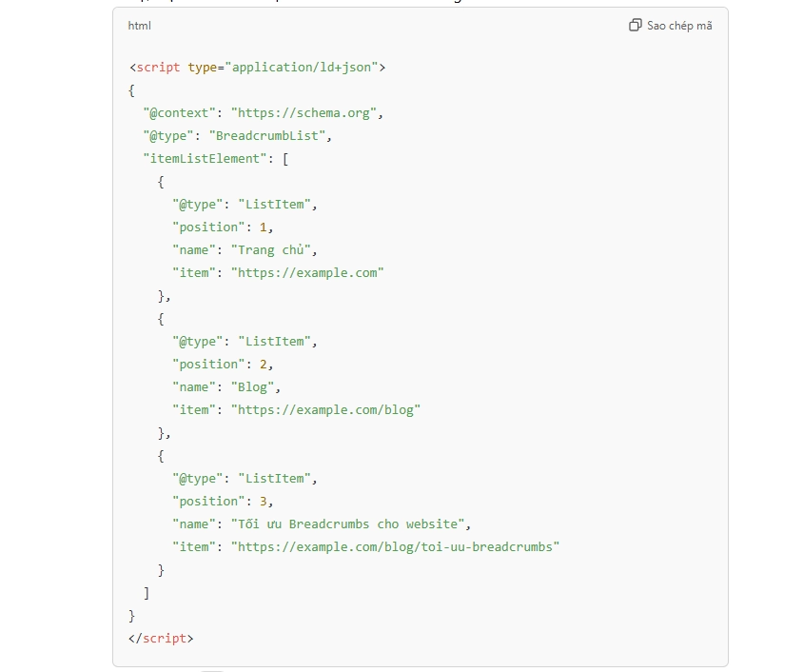Click the closing square bracket of the array
The image size is (803, 672).
pyautogui.click(x=147, y=593)
